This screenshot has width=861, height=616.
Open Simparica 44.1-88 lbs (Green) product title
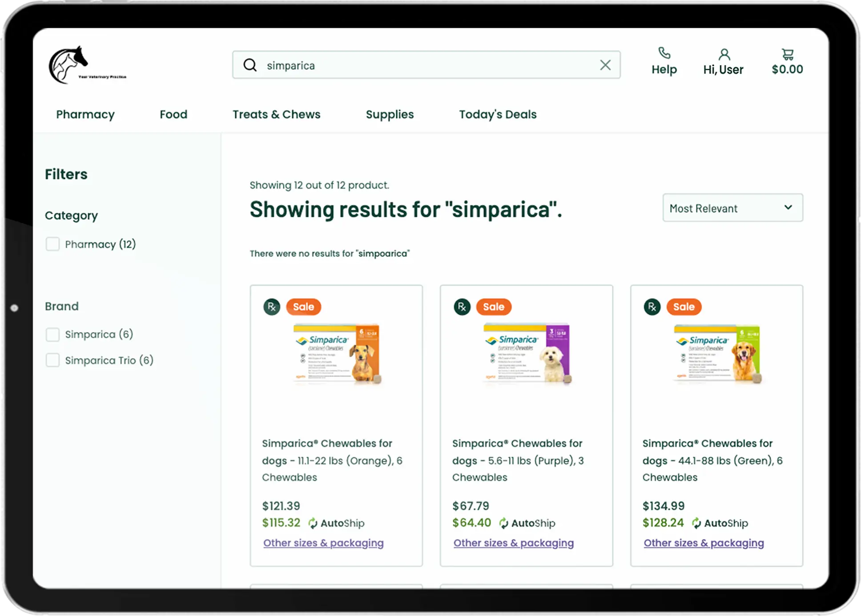712,460
